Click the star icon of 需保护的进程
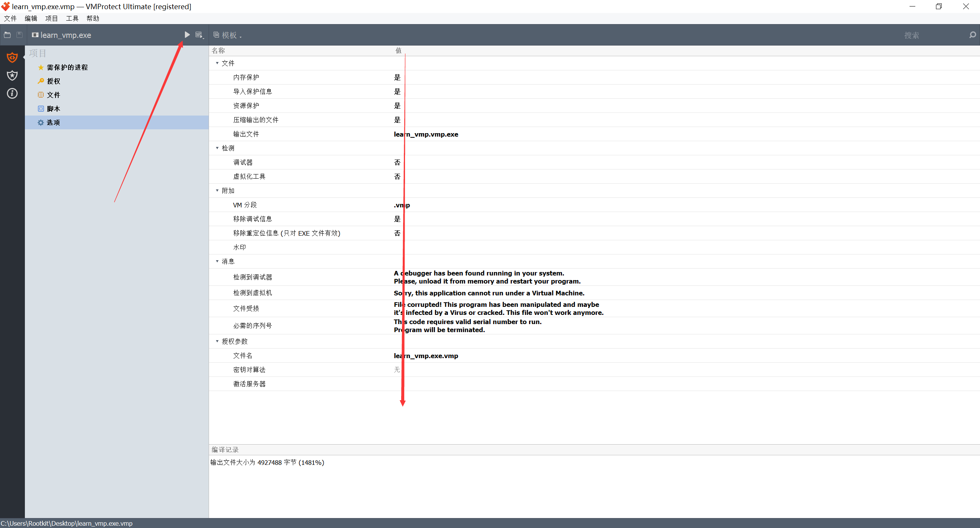This screenshot has height=528, width=980. point(41,67)
